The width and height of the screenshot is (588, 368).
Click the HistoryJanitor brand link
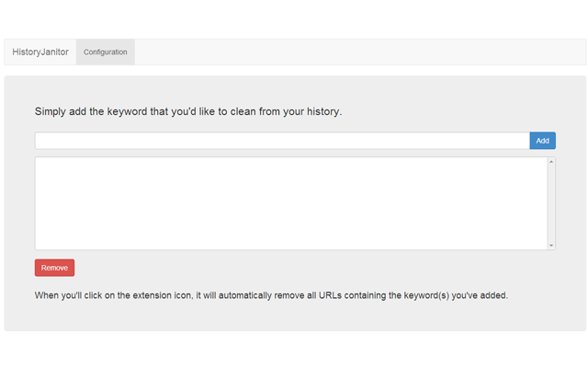pyautogui.click(x=40, y=52)
